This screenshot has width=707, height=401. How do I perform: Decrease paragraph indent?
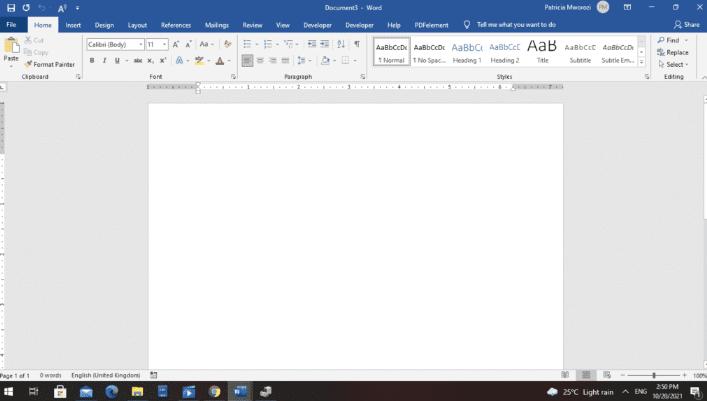312,44
